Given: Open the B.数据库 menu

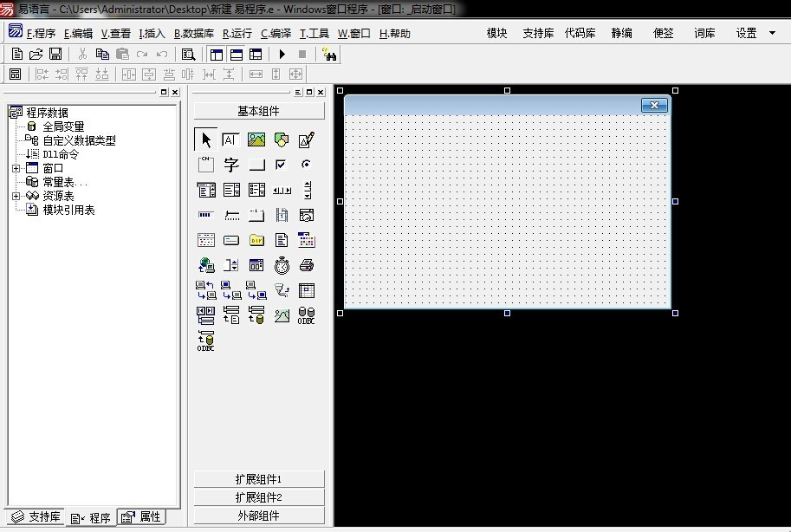Looking at the screenshot, I should point(194,34).
